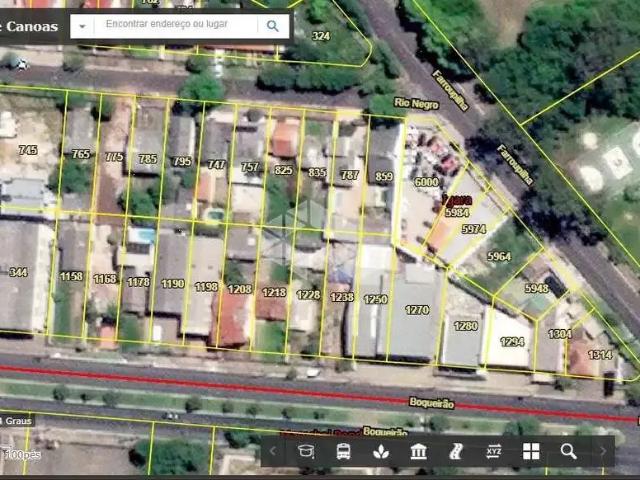
Task: Show previous toolbar widgets with left arrow
Action: pos(273,451)
